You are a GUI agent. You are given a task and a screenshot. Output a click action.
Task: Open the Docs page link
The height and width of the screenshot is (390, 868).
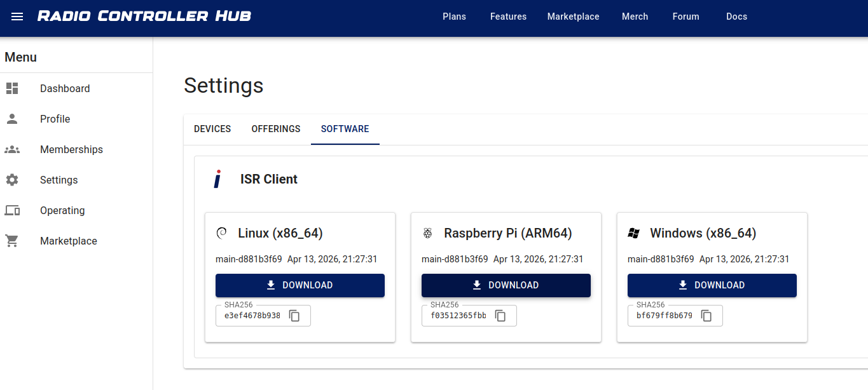pos(736,17)
